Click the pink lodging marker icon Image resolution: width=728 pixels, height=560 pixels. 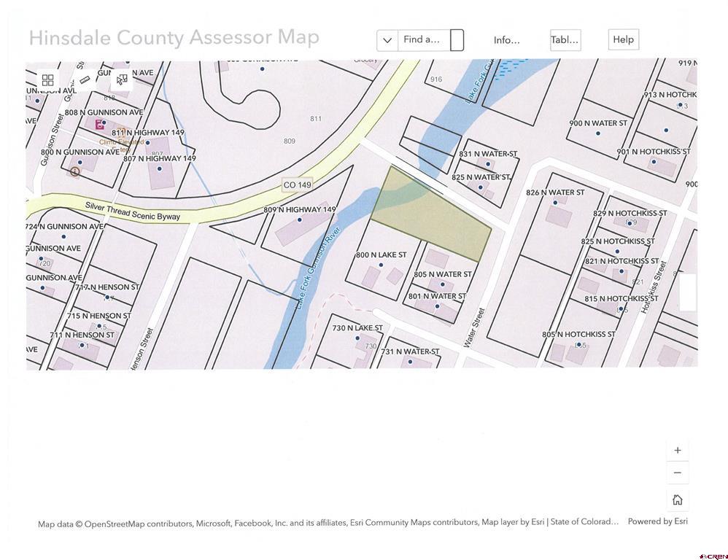click(99, 125)
